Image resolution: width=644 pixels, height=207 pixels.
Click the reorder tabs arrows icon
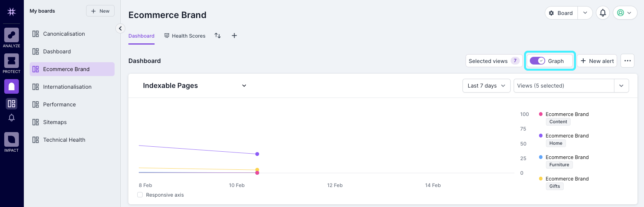218,36
